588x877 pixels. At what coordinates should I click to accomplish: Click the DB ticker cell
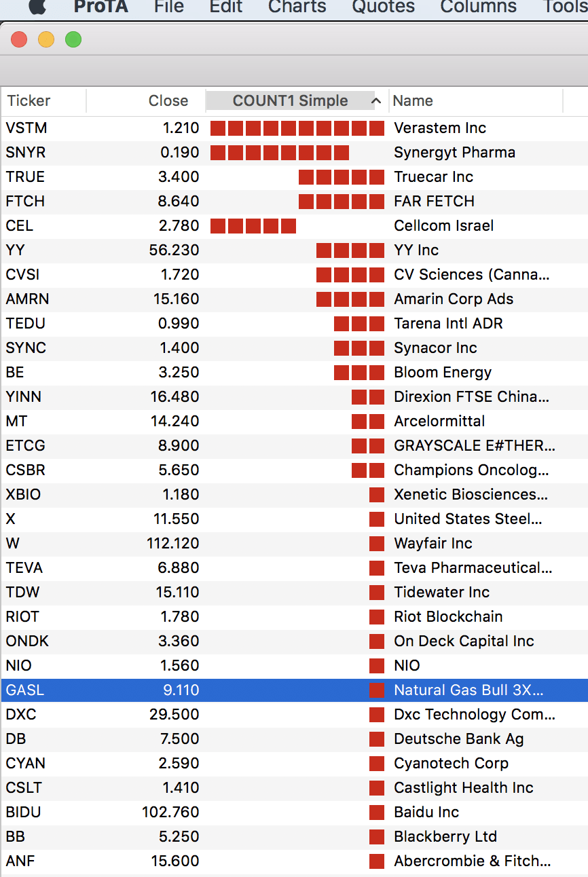pos(16,739)
